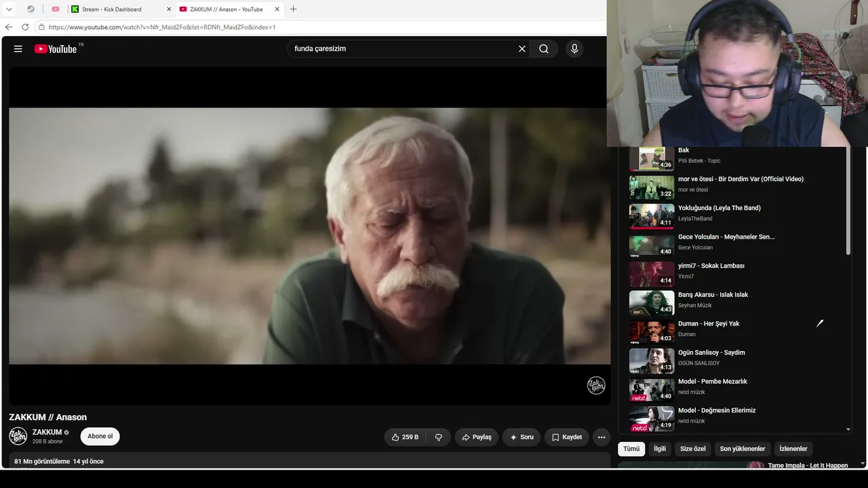The height and width of the screenshot is (488, 868).
Task: Close the Stream - Kick Dashboard tab
Action: pyautogui.click(x=169, y=9)
